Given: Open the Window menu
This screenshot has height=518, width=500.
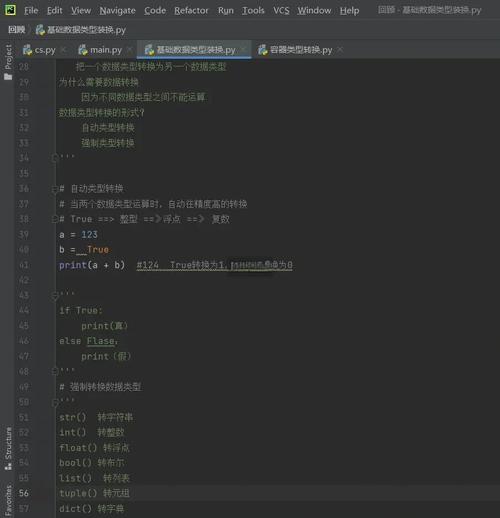Looking at the screenshot, I should coord(314,11).
